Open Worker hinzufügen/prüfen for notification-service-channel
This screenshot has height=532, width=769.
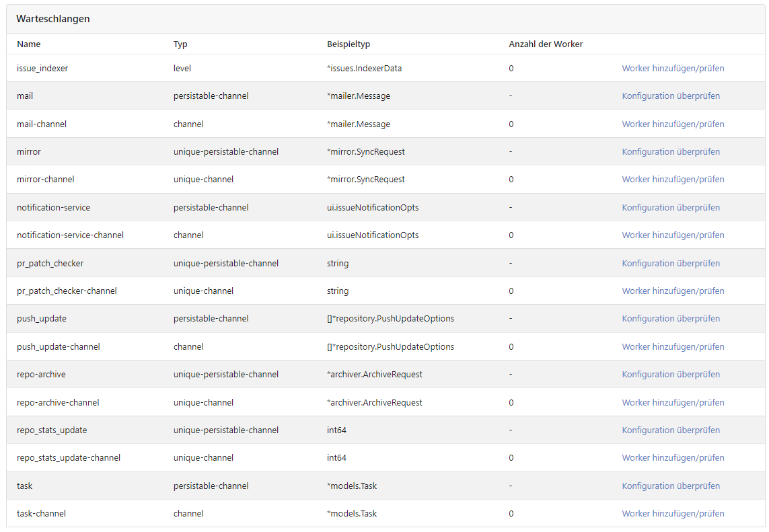(673, 235)
